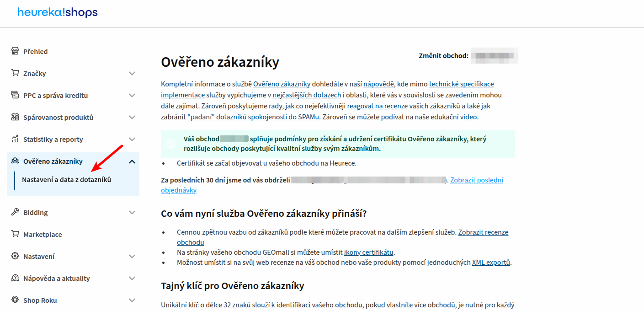The height and width of the screenshot is (311, 644).
Task: Click the Spárovanost produktů icon
Action: pyautogui.click(x=15, y=117)
